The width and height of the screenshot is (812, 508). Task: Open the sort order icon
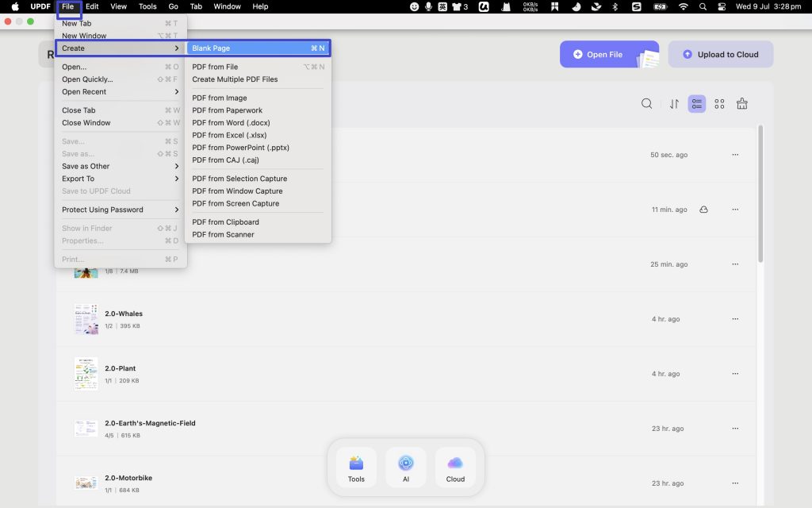coord(674,104)
